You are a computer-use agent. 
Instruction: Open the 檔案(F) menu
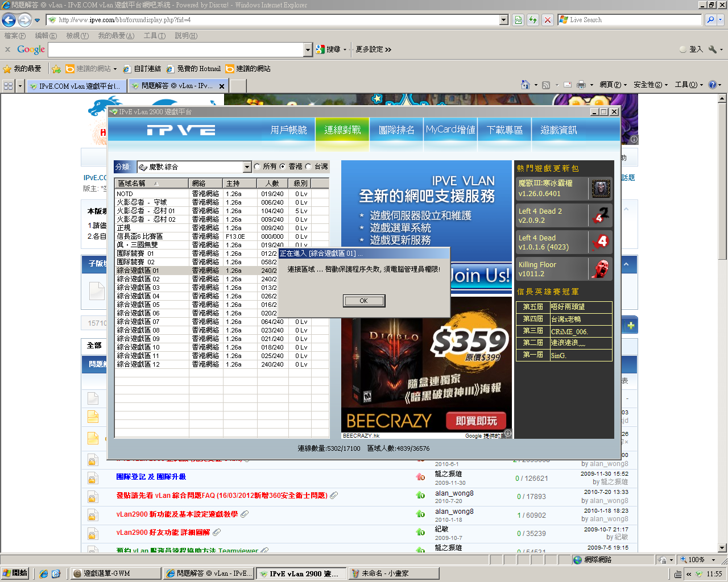15,36
